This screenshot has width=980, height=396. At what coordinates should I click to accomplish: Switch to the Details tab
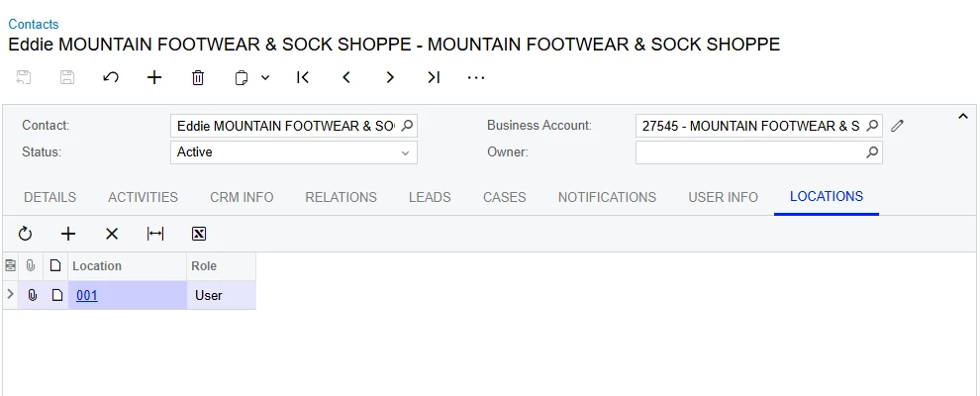[50, 197]
